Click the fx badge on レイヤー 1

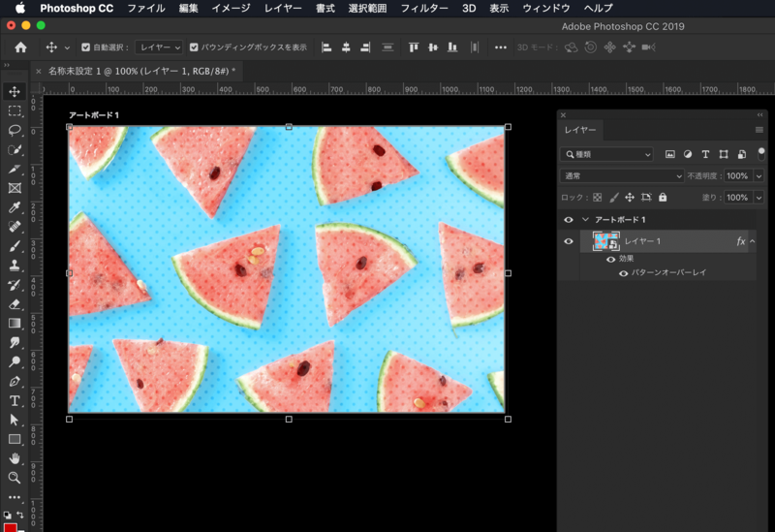[x=741, y=241]
